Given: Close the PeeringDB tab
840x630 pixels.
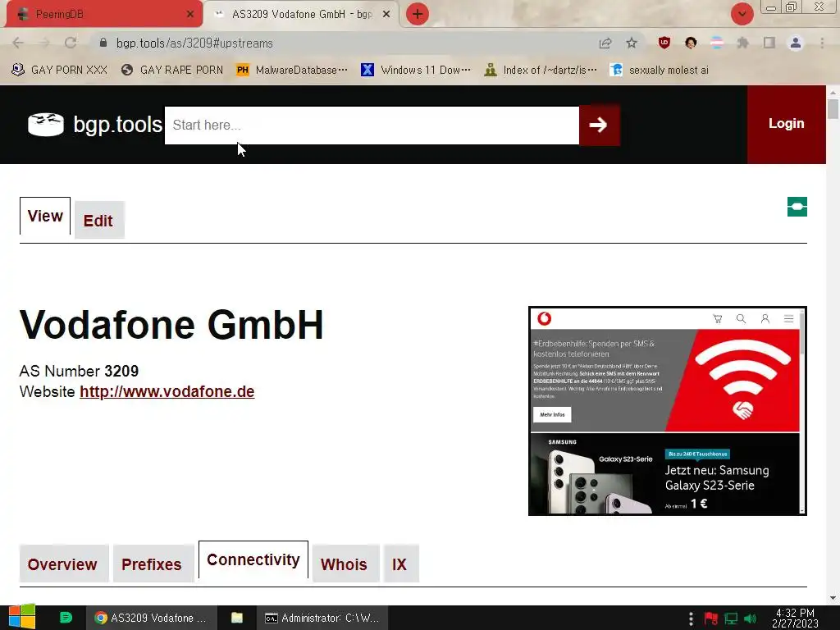Looking at the screenshot, I should pos(190,15).
